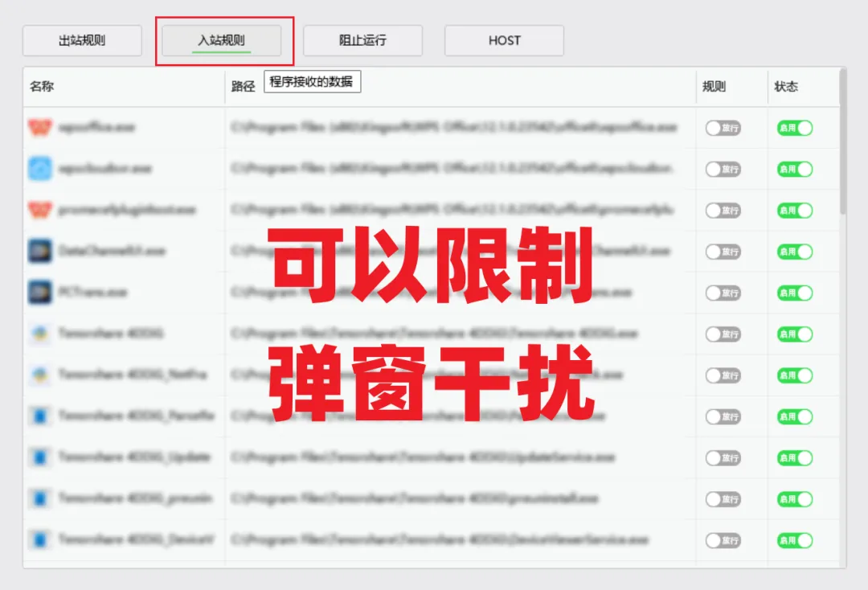Open the 阻止运行 section
Image resolution: width=868 pixels, height=590 pixels.
pyautogui.click(x=363, y=40)
